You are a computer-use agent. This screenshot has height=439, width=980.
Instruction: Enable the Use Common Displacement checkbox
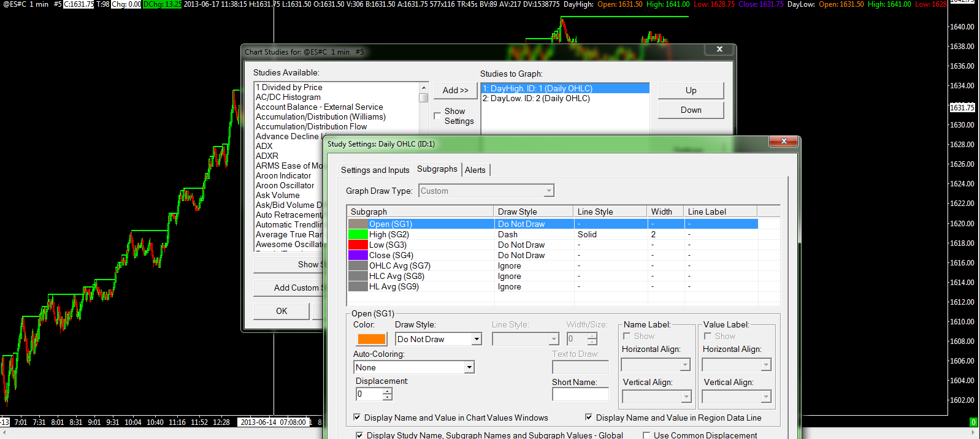click(x=646, y=435)
